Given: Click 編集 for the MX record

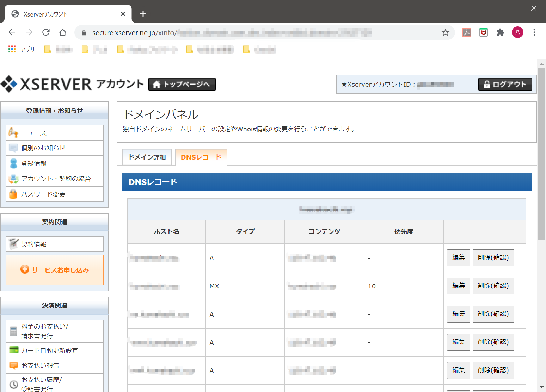Looking at the screenshot, I should (459, 286).
